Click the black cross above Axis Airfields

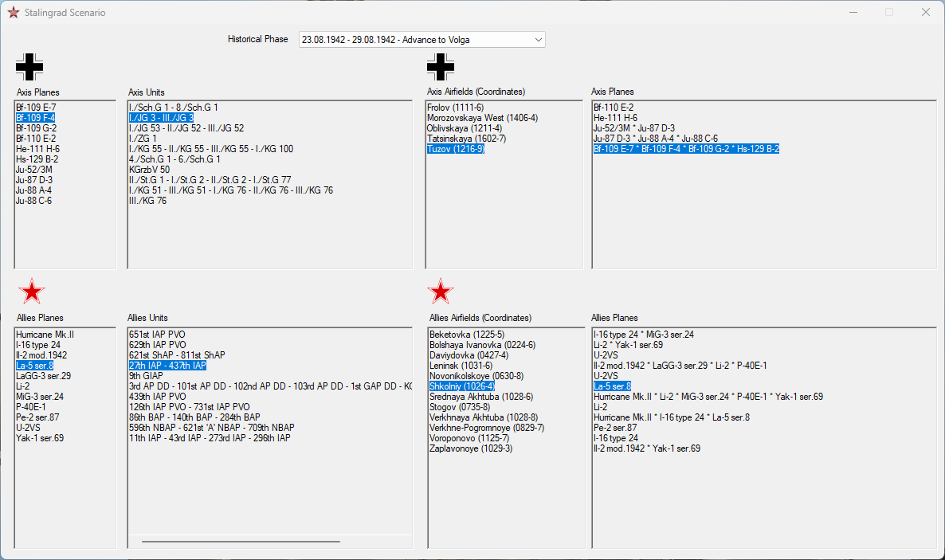(x=441, y=67)
